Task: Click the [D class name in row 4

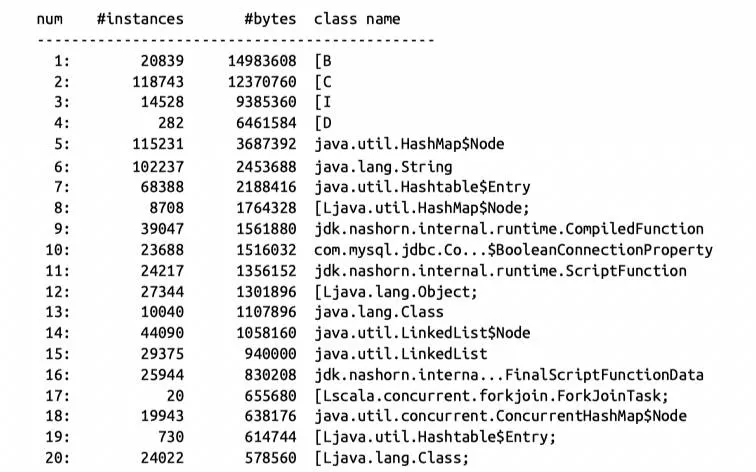Action: point(321,124)
